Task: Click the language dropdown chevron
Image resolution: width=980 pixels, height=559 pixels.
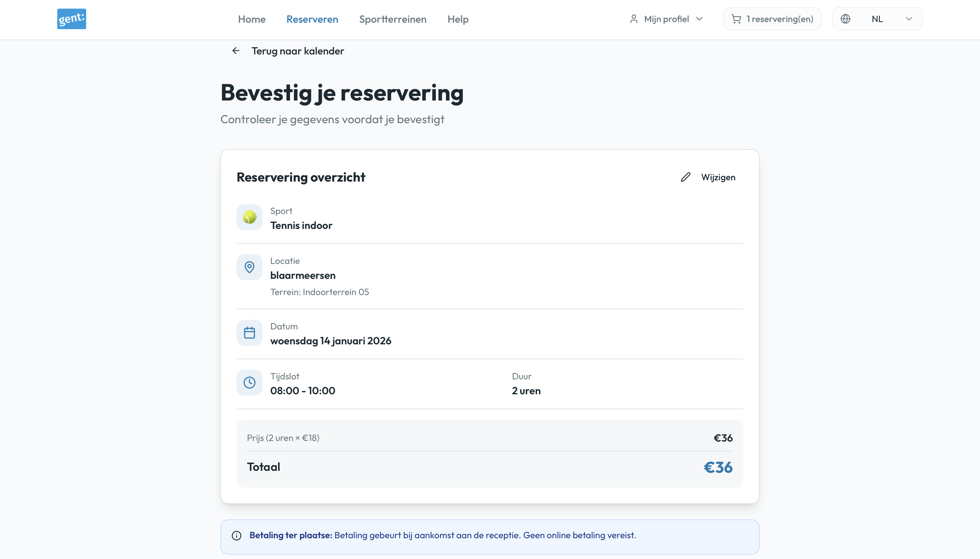Action: pyautogui.click(x=909, y=19)
